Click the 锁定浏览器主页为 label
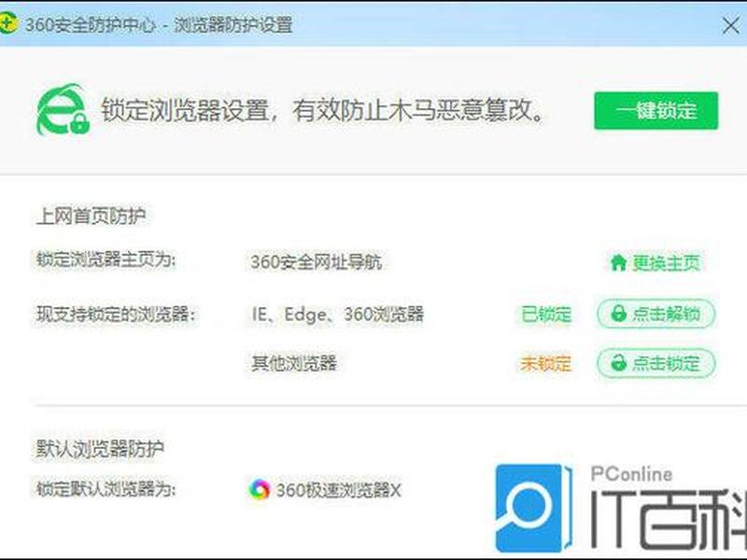The image size is (747, 560). (x=106, y=260)
